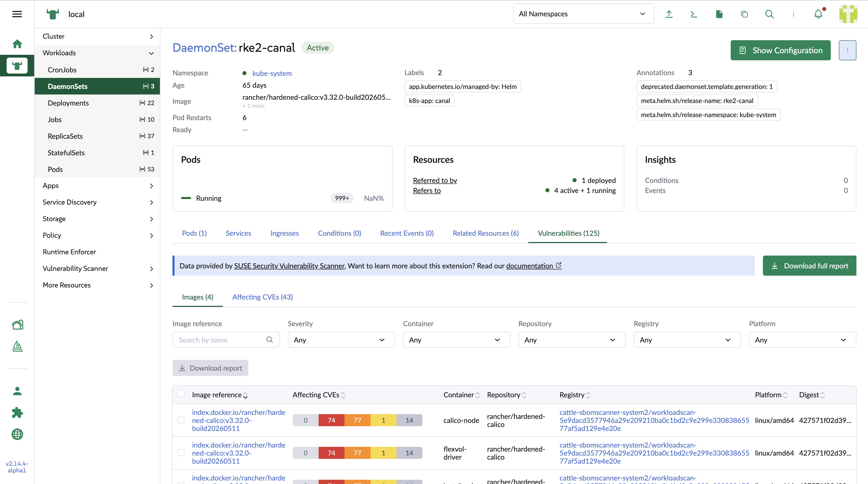Switch to the Services tab
This screenshot has width=868, height=484.
(x=238, y=233)
